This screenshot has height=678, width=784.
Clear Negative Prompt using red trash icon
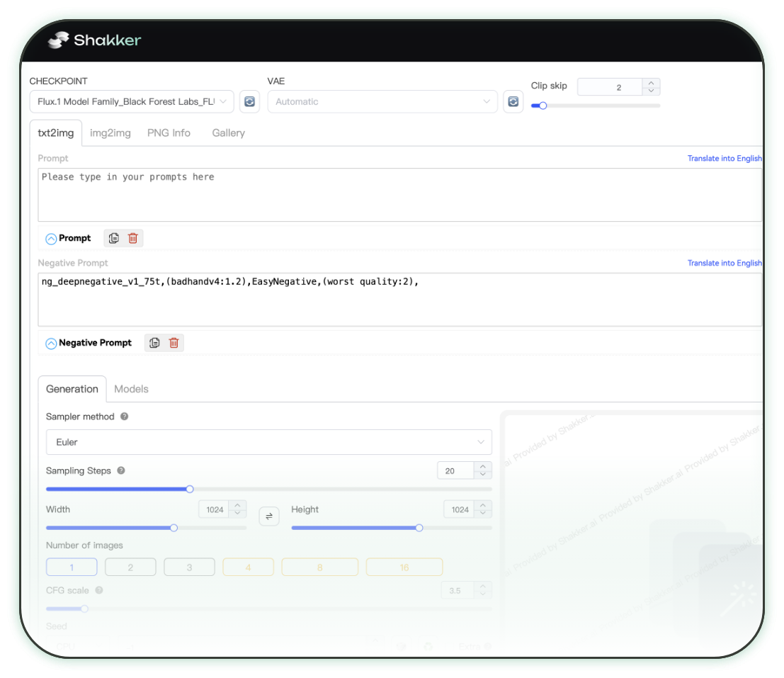click(x=174, y=343)
